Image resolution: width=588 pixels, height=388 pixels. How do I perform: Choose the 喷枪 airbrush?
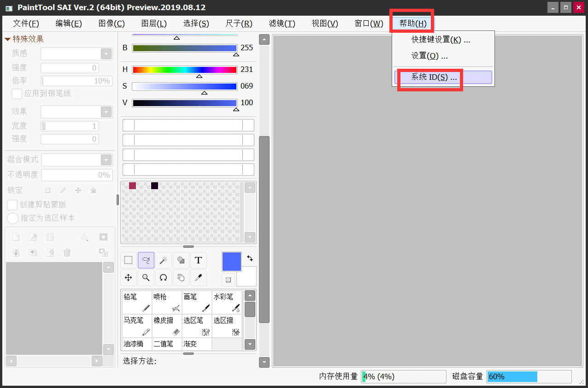167,302
